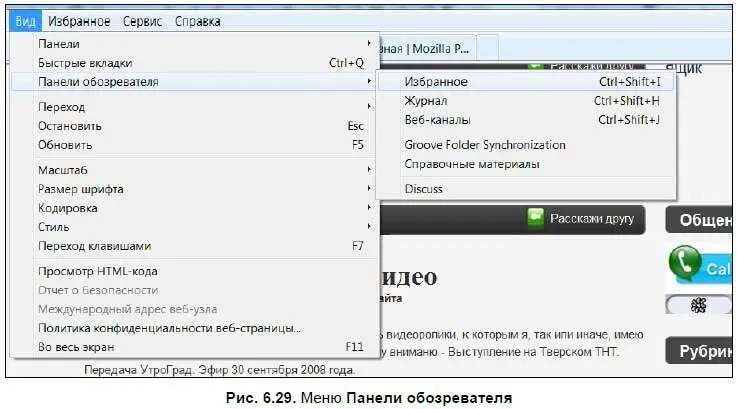The image size is (737, 409).
Task: Choose Веб-каналы panel entry
Action: (437, 120)
